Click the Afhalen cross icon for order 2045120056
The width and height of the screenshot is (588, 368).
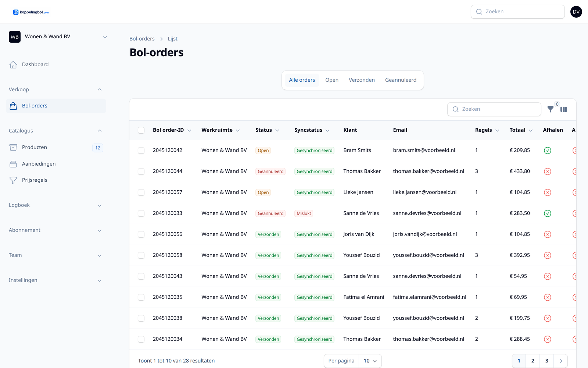(x=548, y=234)
